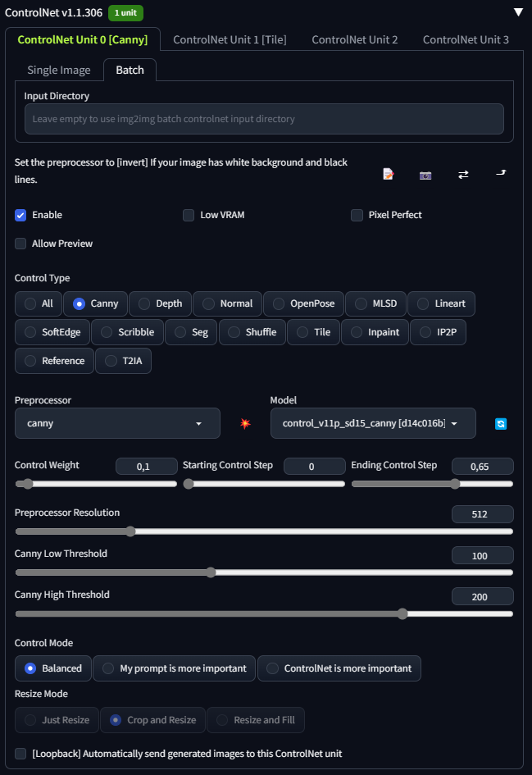Click the Starting Control Step slider
The height and width of the screenshot is (775, 532).
[264, 484]
